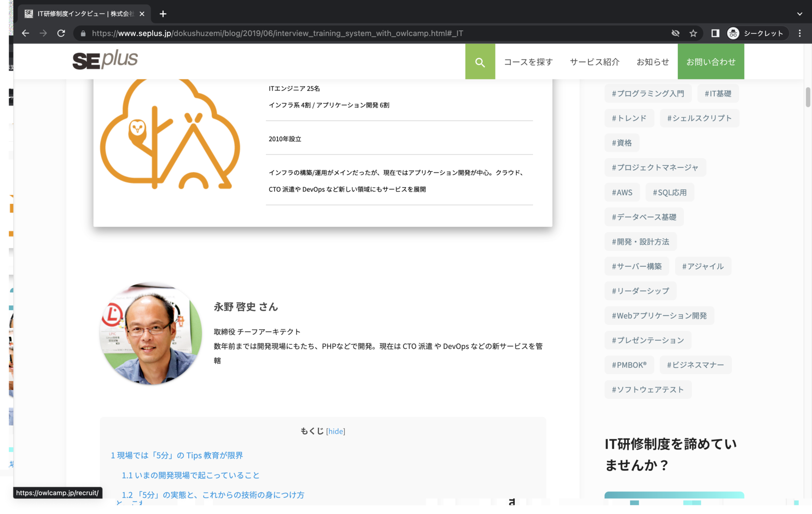The height and width of the screenshot is (514, 812).
Task: Click the #プログラミング入門 tag
Action: [648, 94]
